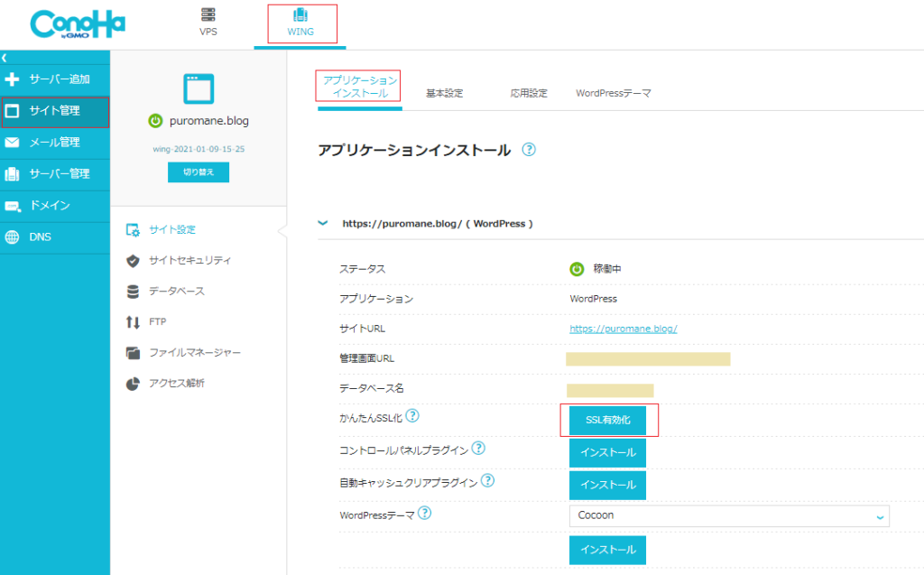Click the 稼働中 status text
This screenshot has height=575, width=924.
607,269
